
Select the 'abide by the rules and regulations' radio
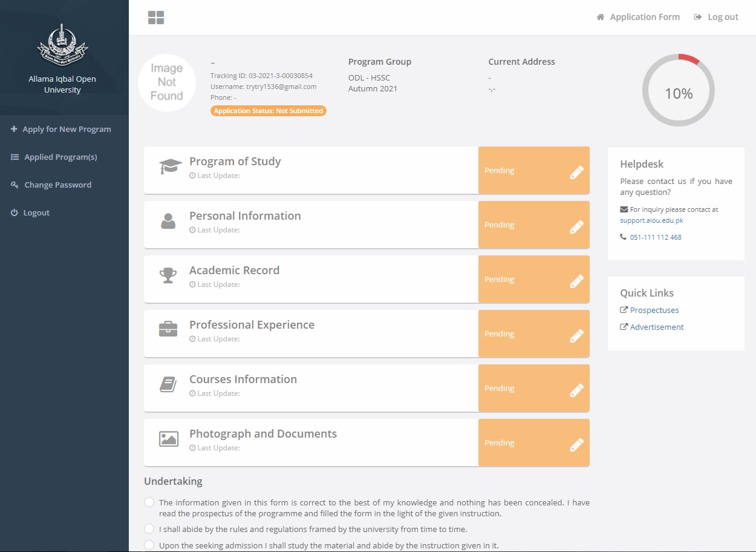(149, 529)
